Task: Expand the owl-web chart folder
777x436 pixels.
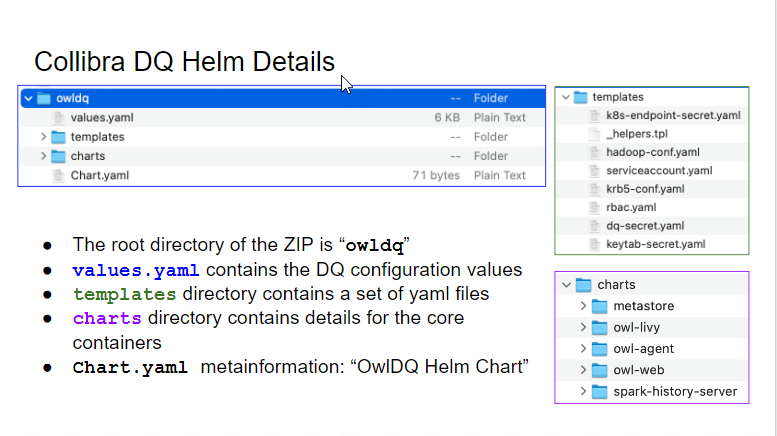Action: click(582, 370)
